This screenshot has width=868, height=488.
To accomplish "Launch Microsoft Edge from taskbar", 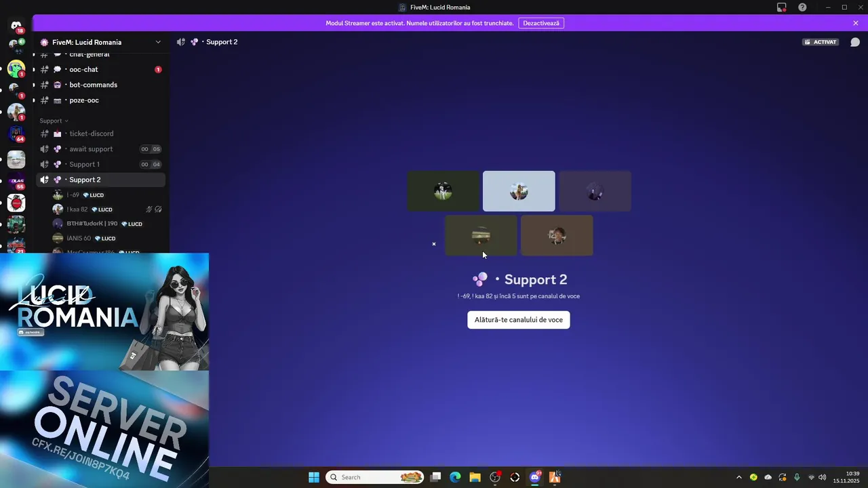I will click(x=455, y=477).
